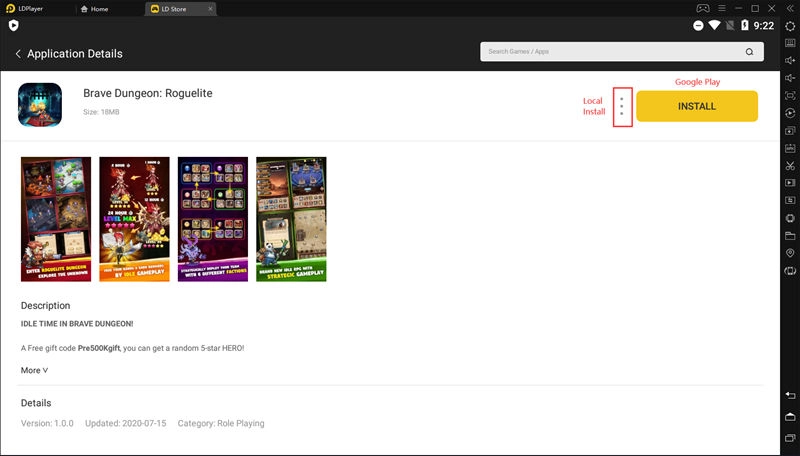The image size is (800, 456).
Task: Collapse right sidebar with double chevron
Action: click(x=790, y=9)
